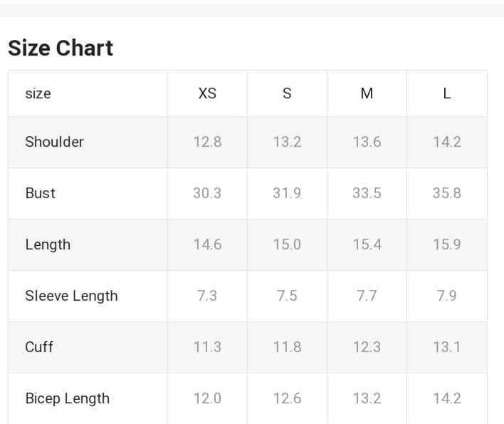Click the M length value 15.4
Screen dimensions: 504x424
(367, 244)
